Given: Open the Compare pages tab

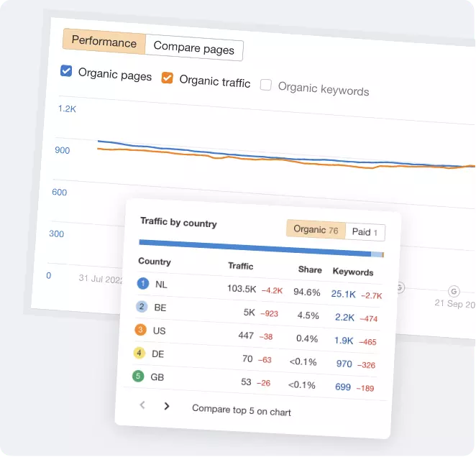Looking at the screenshot, I should click(194, 47).
